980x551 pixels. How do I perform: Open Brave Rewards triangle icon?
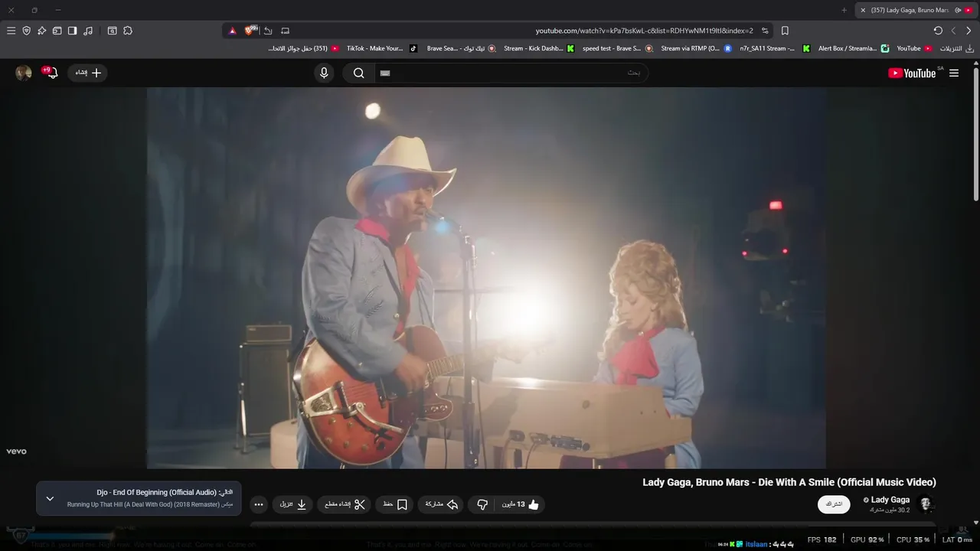(x=232, y=31)
